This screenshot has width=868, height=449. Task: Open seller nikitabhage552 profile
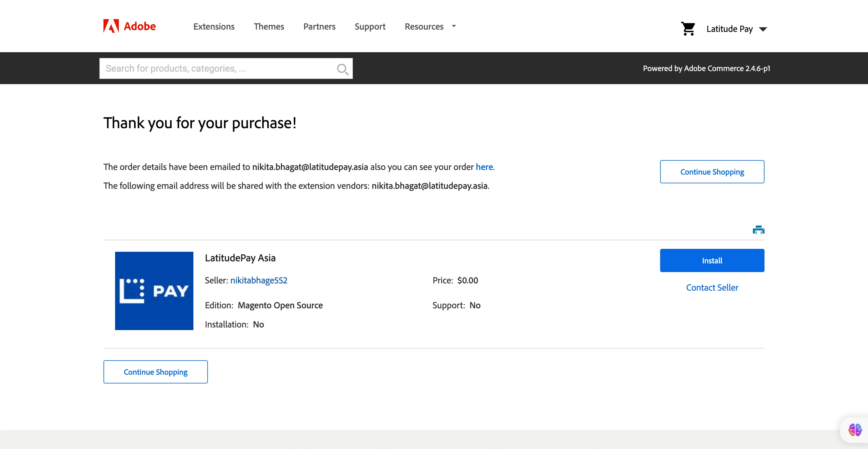pyautogui.click(x=259, y=280)
